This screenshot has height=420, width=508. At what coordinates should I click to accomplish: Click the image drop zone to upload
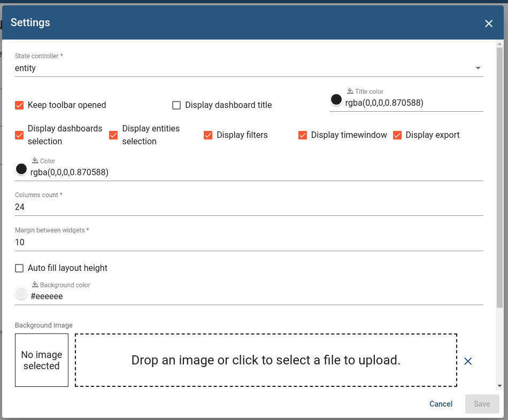click(x=266, y=360)
